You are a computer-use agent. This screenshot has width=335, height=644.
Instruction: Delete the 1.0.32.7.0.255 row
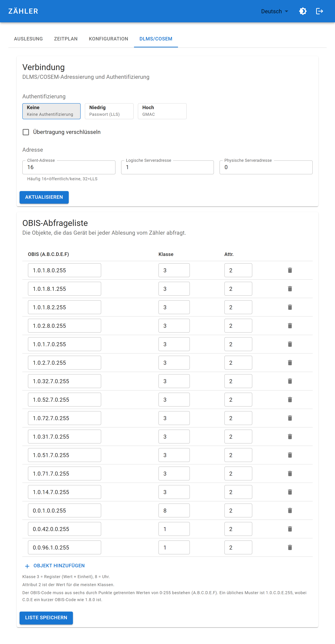pyautogui.click(x=290, y=381)
